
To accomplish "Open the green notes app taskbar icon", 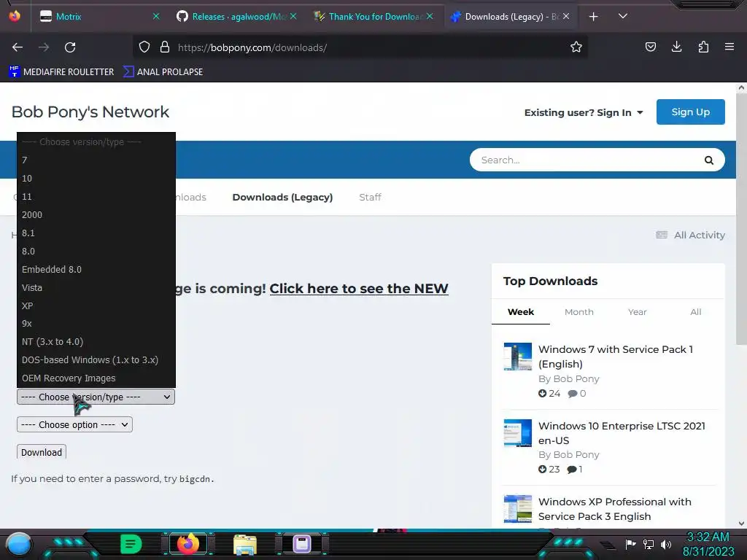I will [x=131, y=544].
